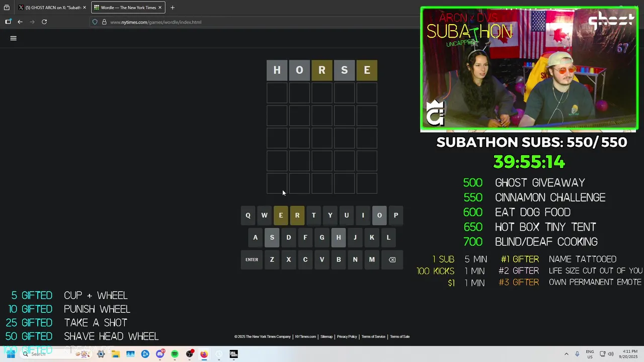The image size is (644, 362).
Task: Open OBS Studio from the taskbar
Action: tap(190, 354)
